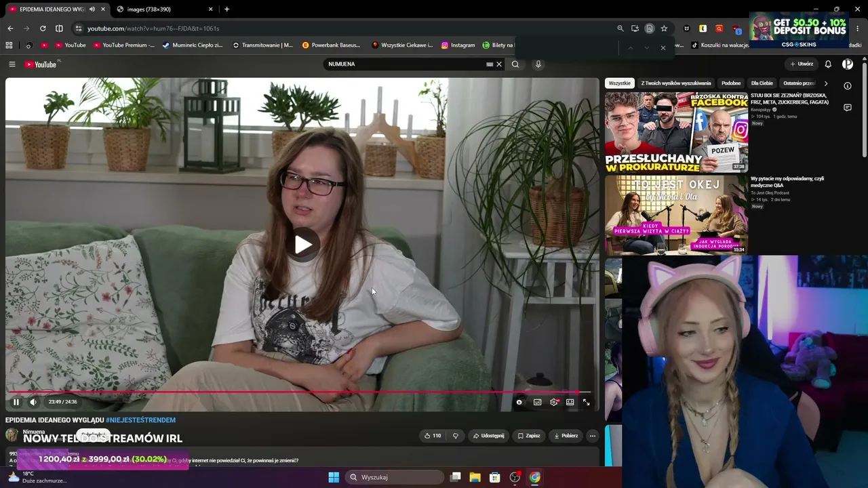The width and height of the screenshot is (868, 488).
Task: Go back in the browser
Action: (x=10, y=28)
